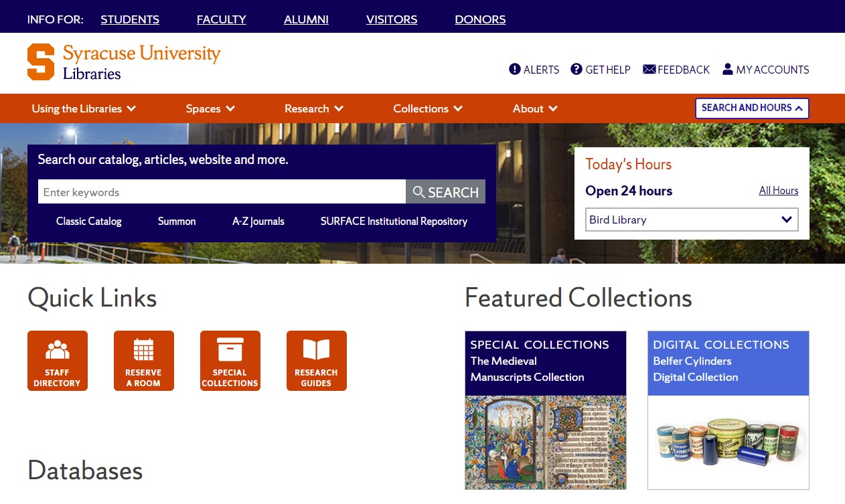This screenshot has height=504, width=845.
Task: Click the My Accounts person icon
Action: (728, 69)
